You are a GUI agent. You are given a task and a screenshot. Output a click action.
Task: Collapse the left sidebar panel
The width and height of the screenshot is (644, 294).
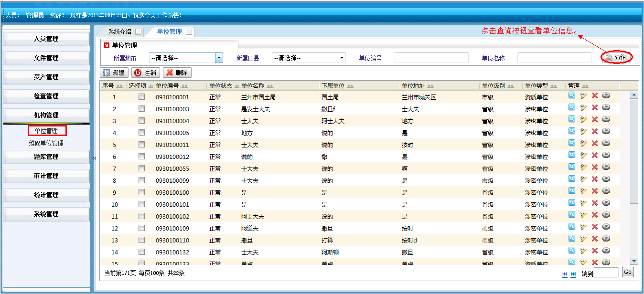(x=94, y=158)
